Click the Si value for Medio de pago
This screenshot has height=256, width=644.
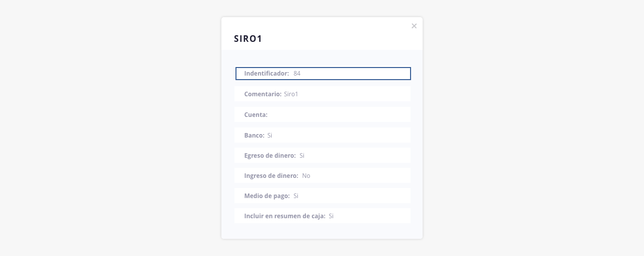pos(296,196)
